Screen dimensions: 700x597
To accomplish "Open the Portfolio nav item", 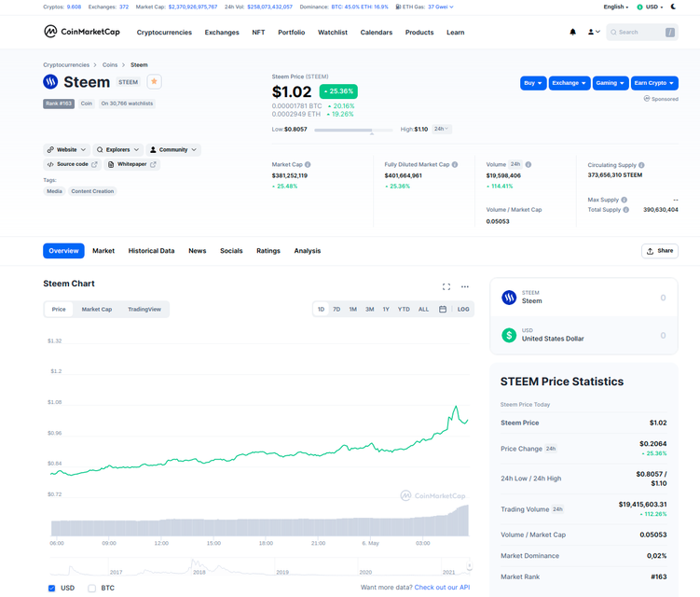I will pos(291,32).
